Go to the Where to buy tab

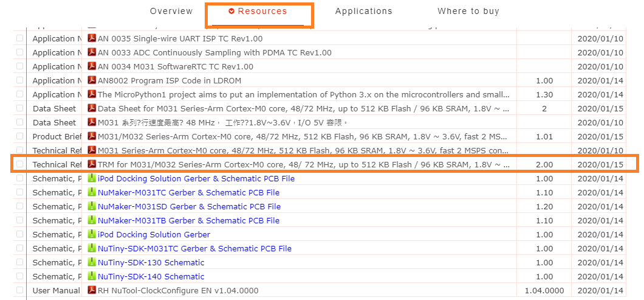click(x=468, y=12)
